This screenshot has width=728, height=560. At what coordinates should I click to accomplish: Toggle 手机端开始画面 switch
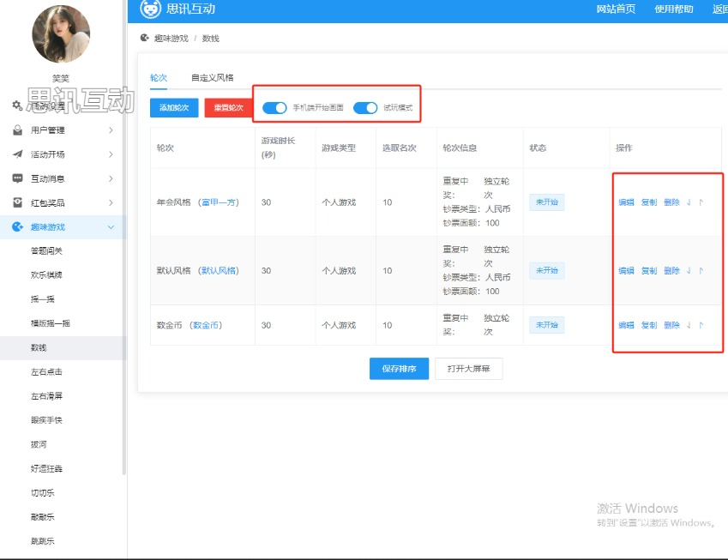coord(274,108)
